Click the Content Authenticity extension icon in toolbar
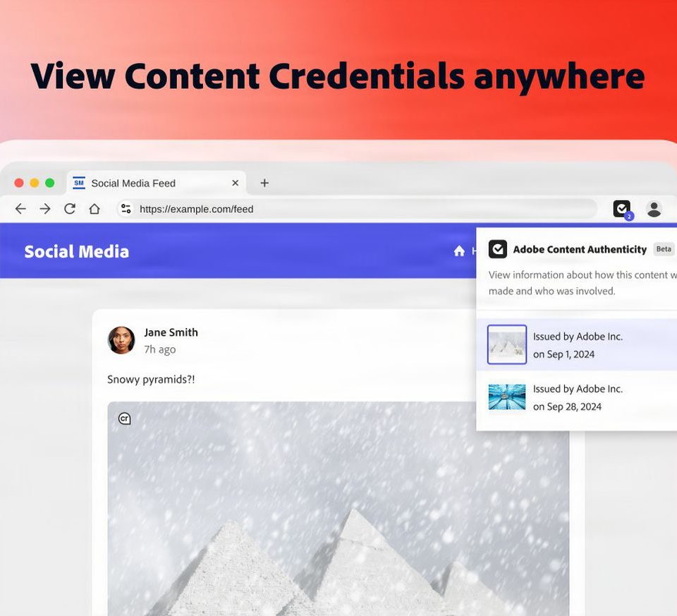The image size is (677, 616). pos(621,209)
